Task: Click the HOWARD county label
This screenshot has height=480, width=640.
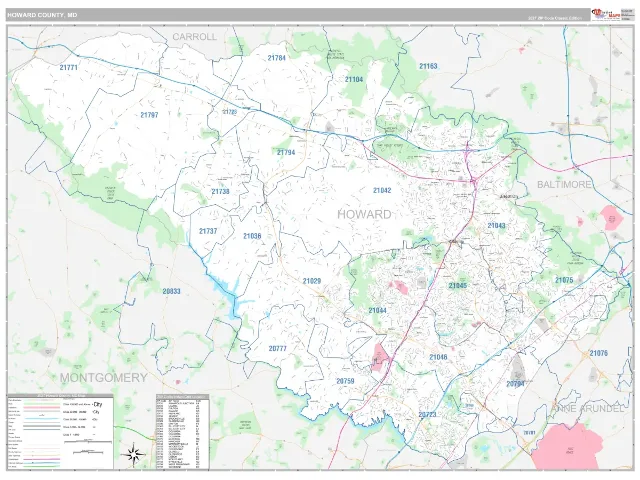Action: tap(364, 214)
